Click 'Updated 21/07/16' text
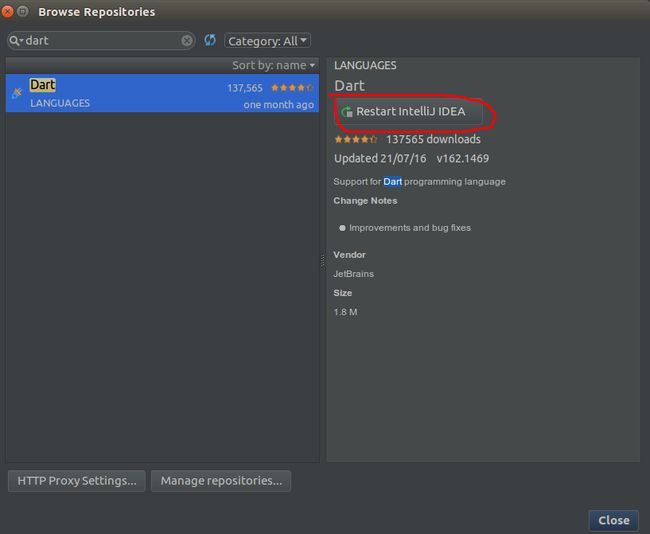 point(380,158)
